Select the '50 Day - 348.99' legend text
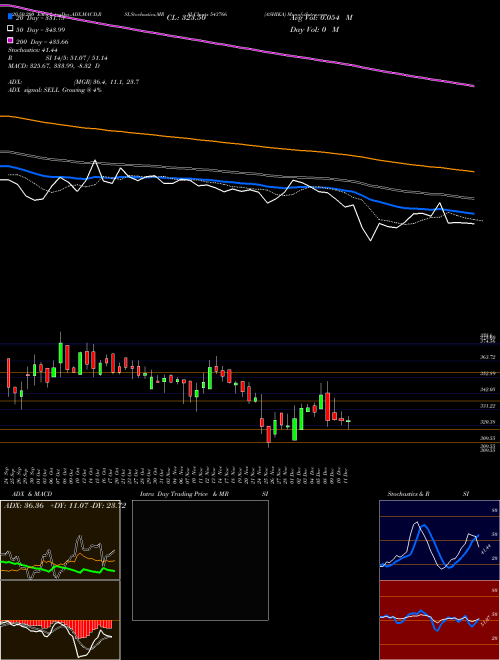This screenshot has width=500, height=660. point(40,29)
